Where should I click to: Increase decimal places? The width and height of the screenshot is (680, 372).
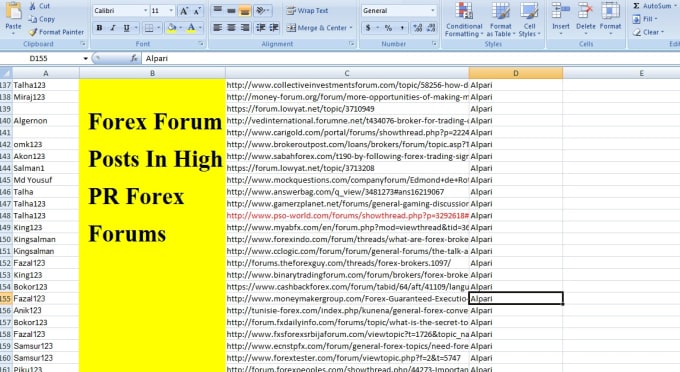tap(418, 28)
